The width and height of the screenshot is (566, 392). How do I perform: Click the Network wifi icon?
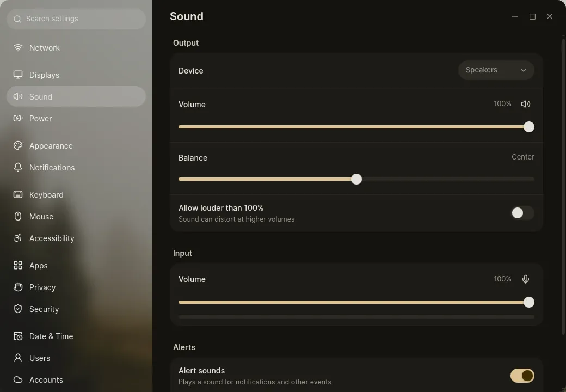[17, 47]
